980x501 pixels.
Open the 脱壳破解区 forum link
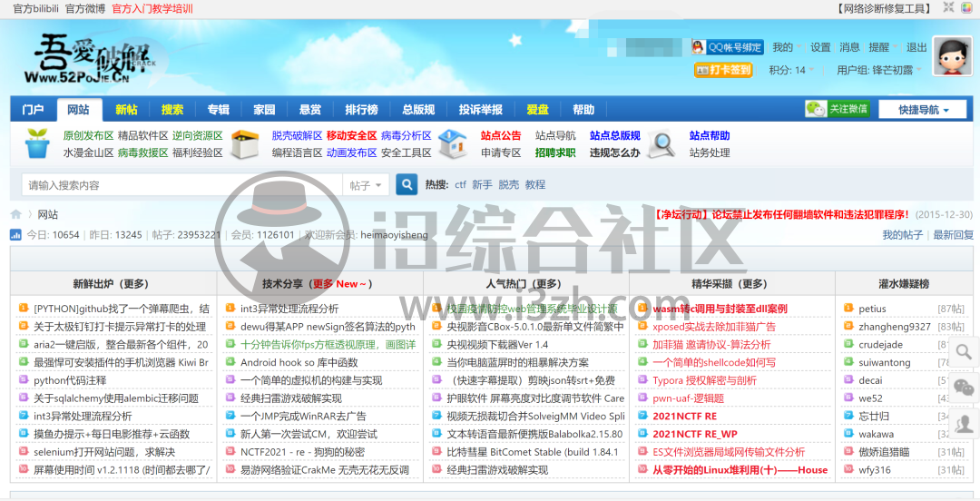tap(297, 136)
